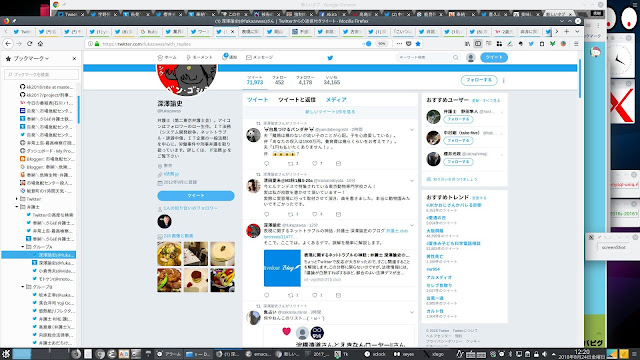640x360 pixels.
Task: Collapse the 弁護士 bookmark folder
Action: 17,207
